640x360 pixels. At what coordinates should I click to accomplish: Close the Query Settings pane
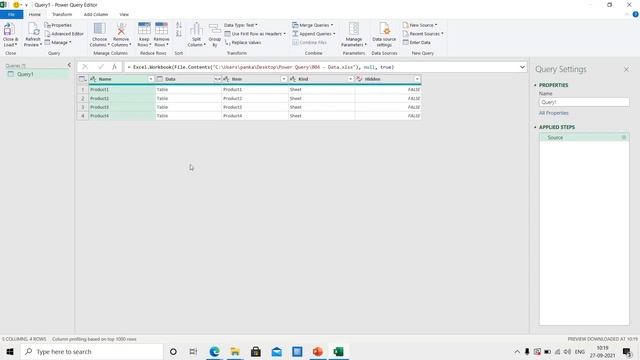point(626,70)
